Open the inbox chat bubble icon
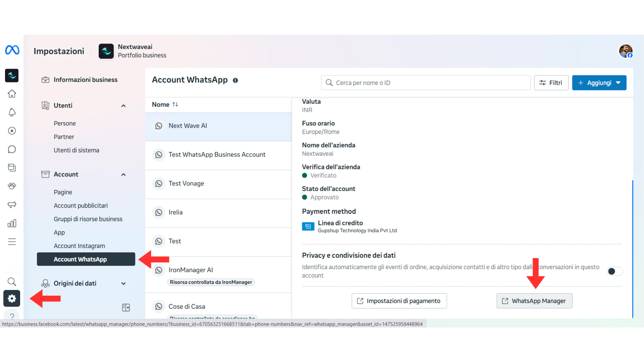The height and width of the screenshot is (362, 644). (x=12, y=149)
